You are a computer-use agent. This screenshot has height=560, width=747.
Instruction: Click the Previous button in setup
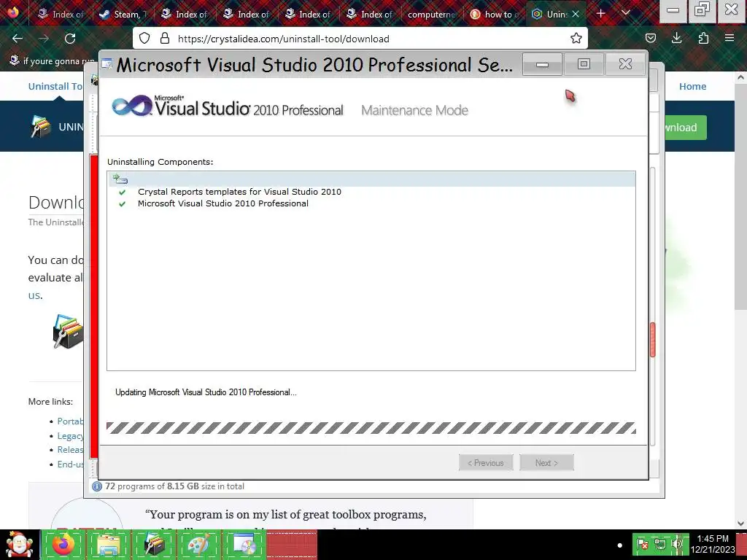pyautogui.click(x=486, y=462)
